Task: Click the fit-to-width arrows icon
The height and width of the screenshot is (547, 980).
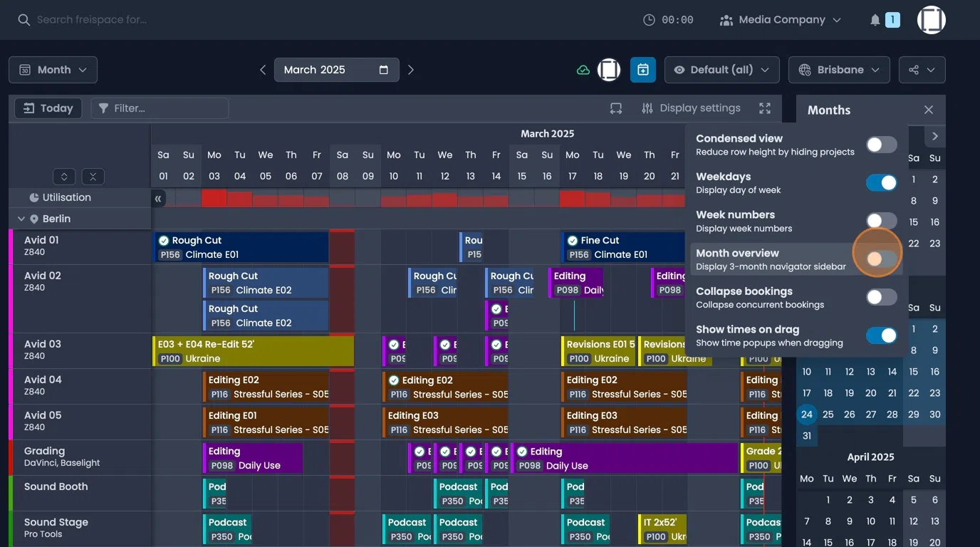Action: (615, 108)
